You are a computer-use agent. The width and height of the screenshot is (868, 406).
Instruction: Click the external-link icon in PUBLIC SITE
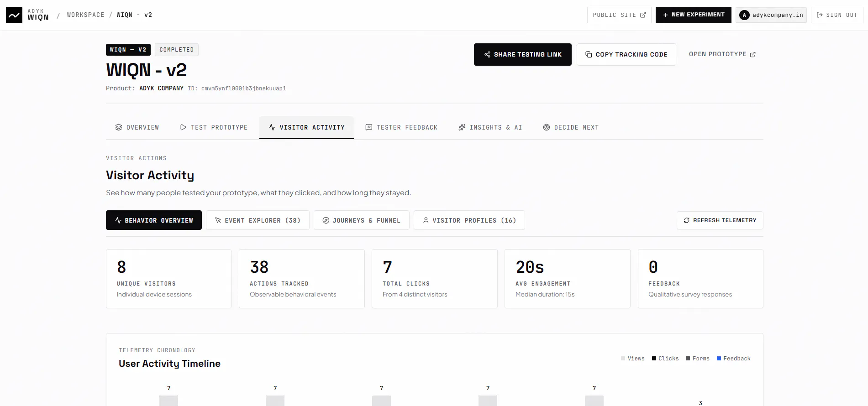643,15
